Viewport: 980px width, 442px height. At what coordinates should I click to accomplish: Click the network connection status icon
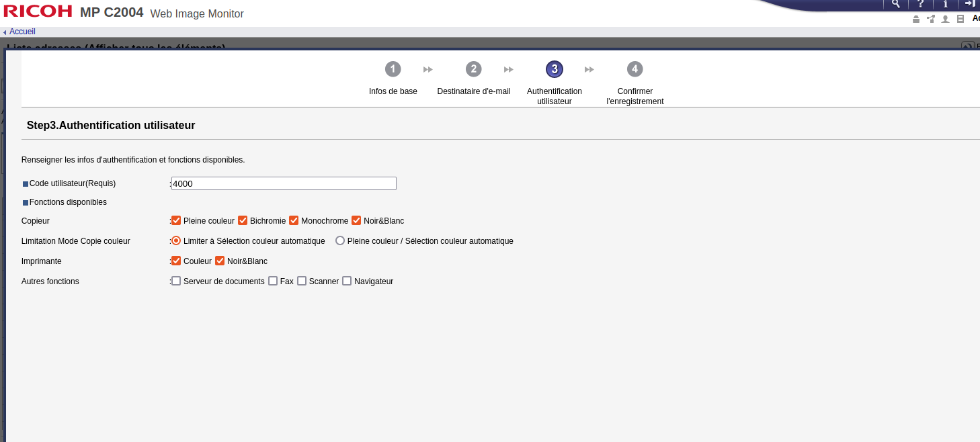931,19
